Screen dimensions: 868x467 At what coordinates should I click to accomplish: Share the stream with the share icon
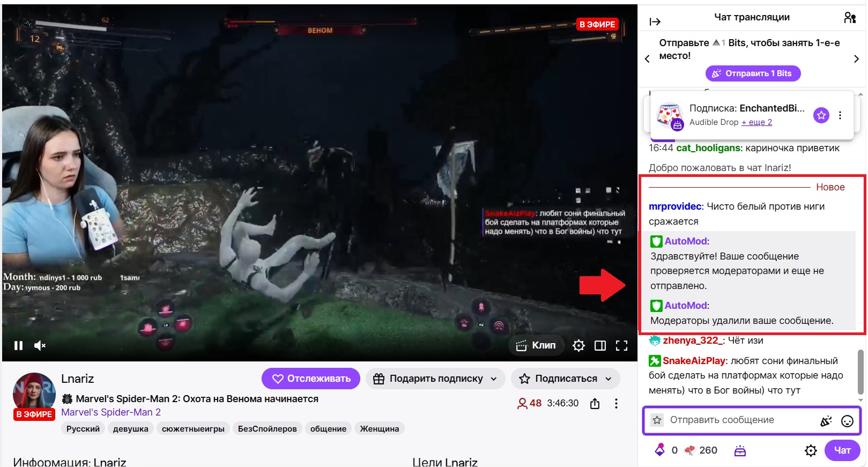[x=595, y=404]
